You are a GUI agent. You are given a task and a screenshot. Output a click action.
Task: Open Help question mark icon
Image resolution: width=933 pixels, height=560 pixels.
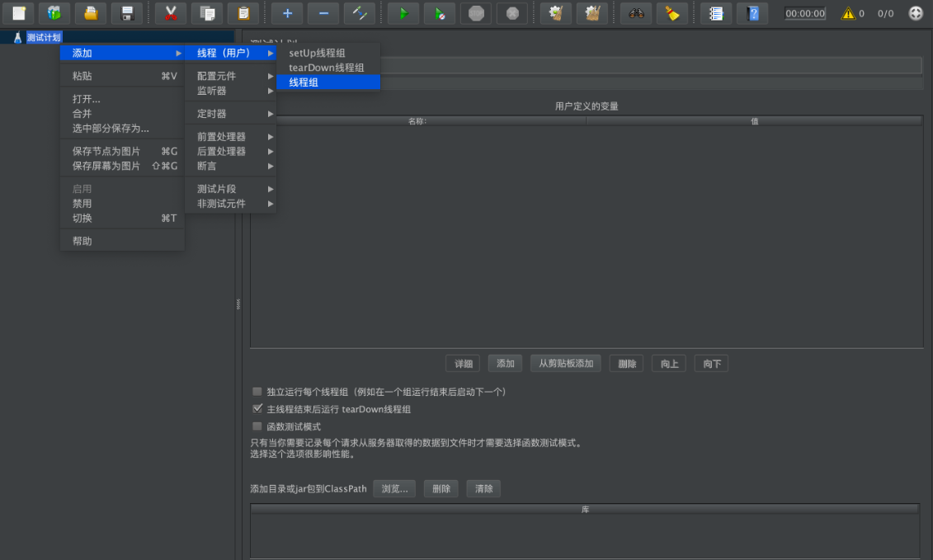(x=752, y=13)
